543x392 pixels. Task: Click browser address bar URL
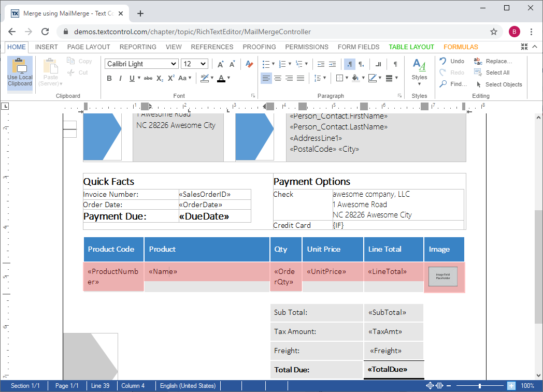[192, 32]
